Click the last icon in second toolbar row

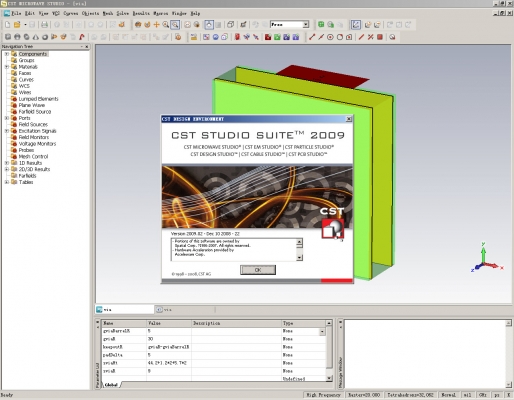392,37
